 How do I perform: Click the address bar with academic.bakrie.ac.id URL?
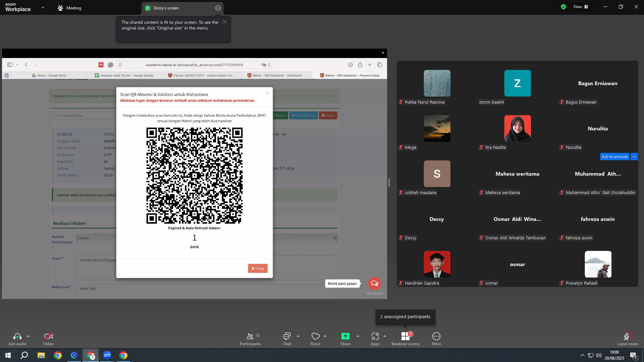[195, 65]
